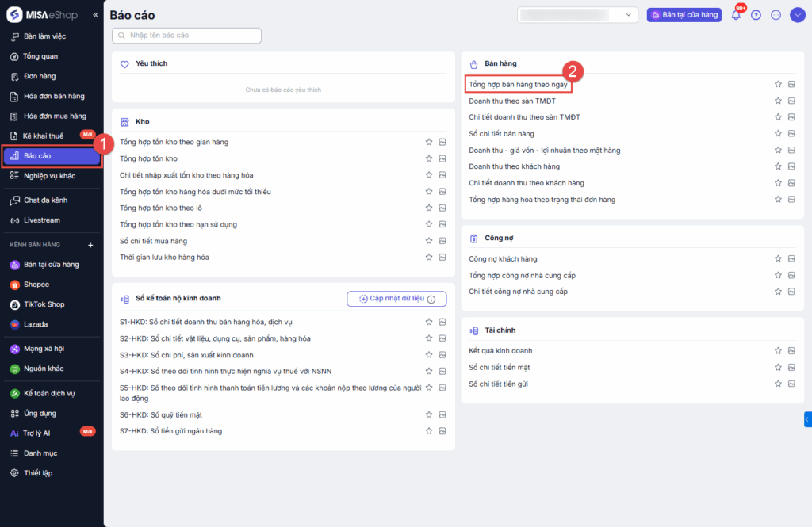Click the image icon beside Công nợ khách hàng
The height and width of the screenshot is (527, 812).
[x=791, y=259]
